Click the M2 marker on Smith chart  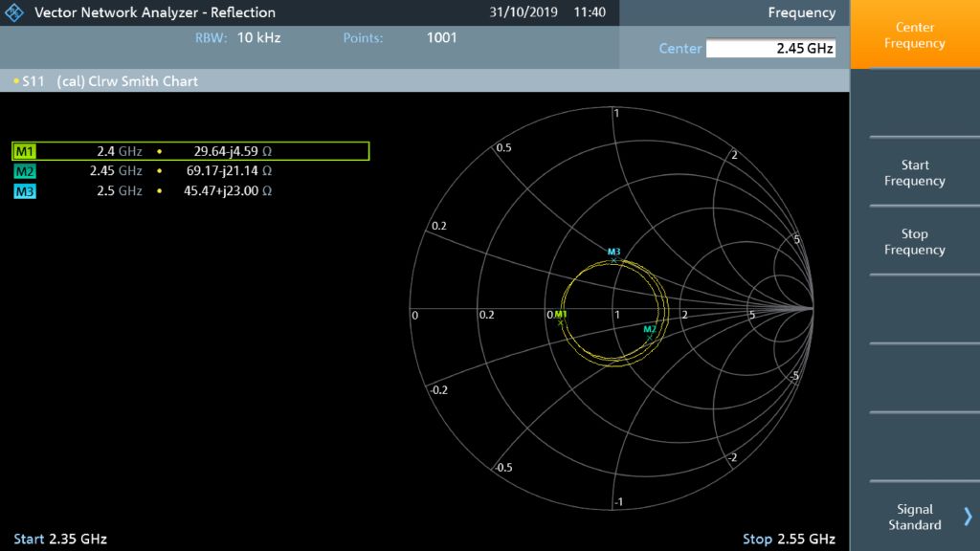649,338
